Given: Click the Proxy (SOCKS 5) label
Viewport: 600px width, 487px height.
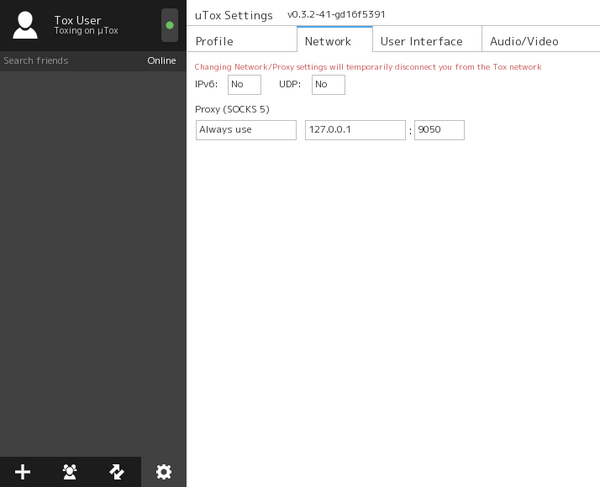Looking at the screenshot, I should (x=232, y=109).
